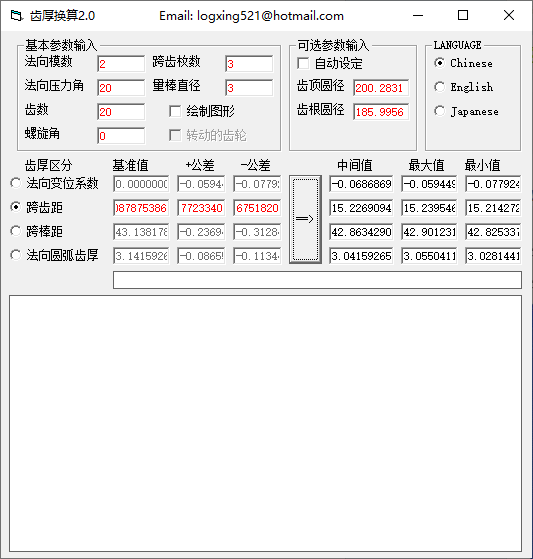Click the 中间值 column header text
This screenshot has height=559, width=533.
coord(355,165)
